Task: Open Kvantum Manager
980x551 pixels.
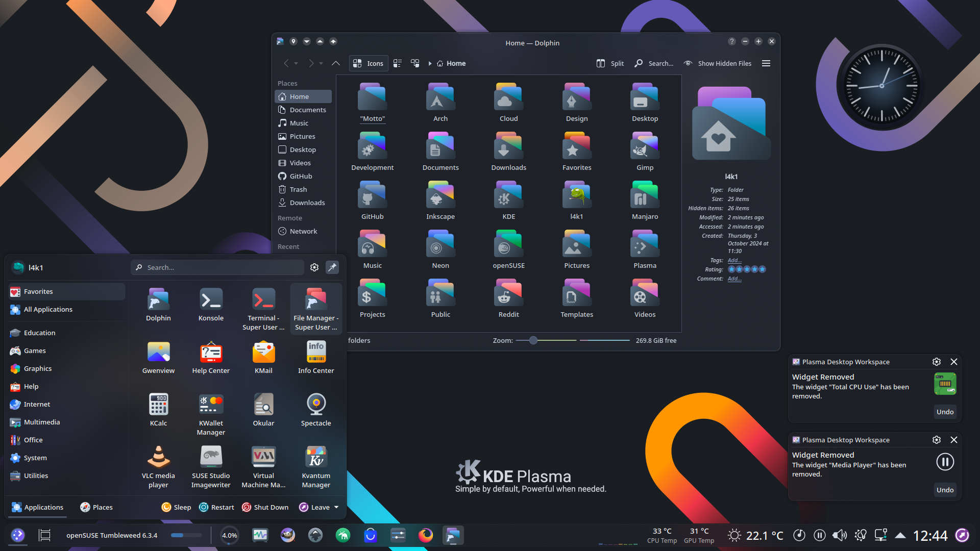Action: (x=316, y=467)
